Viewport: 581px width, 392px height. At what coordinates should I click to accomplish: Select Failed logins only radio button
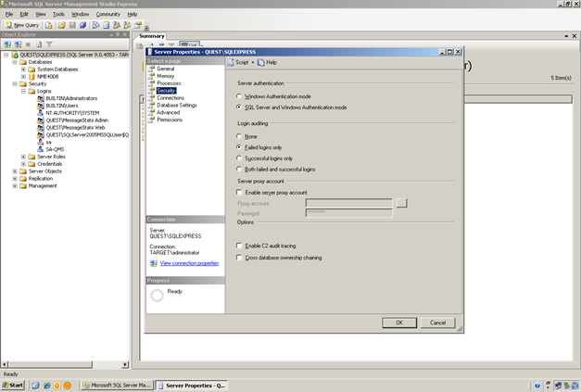(239, 147)
